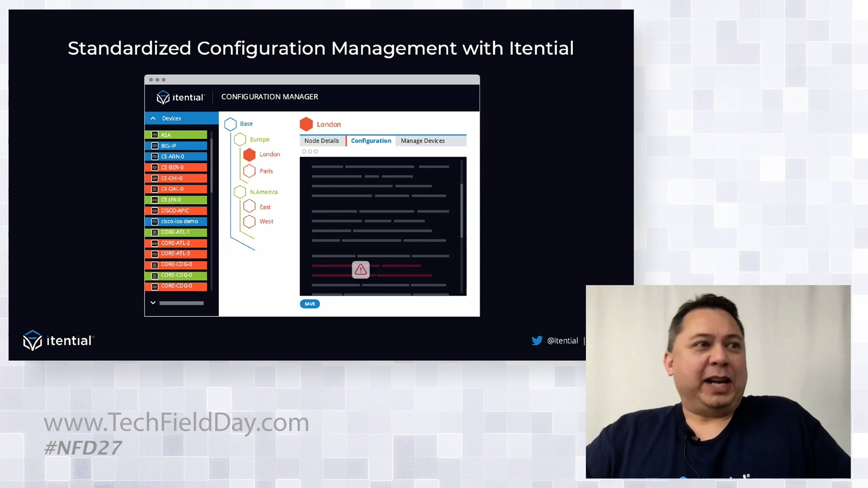Image resolution: width=868 pixels, height=488 pixels.
Task: Select the East hexagon node icon
Action: tap(249, 206)
